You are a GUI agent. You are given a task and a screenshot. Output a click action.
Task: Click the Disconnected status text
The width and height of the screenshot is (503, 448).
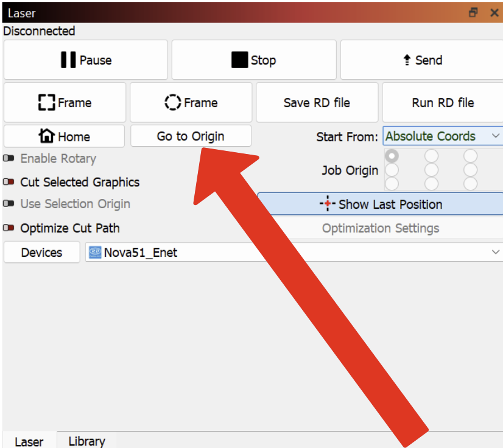pos(39,31)
